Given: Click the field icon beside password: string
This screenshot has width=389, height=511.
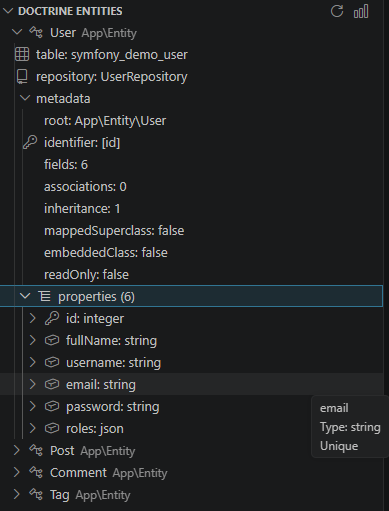Looking at the screenshot, I should tap(52, 406).
